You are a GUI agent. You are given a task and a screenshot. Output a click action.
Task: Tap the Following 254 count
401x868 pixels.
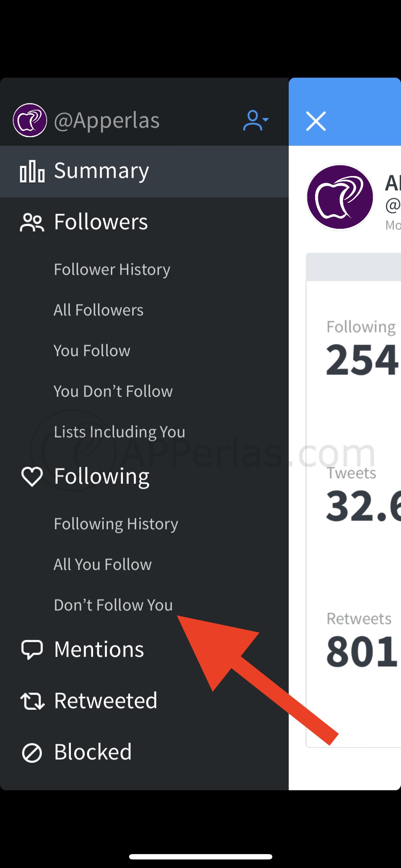click(x=361, y=359)
